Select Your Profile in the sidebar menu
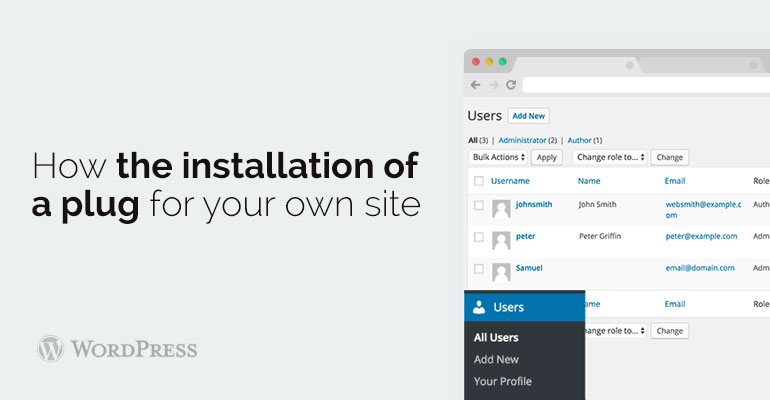Viewport: 770px width, 400px height. (502, 381)
